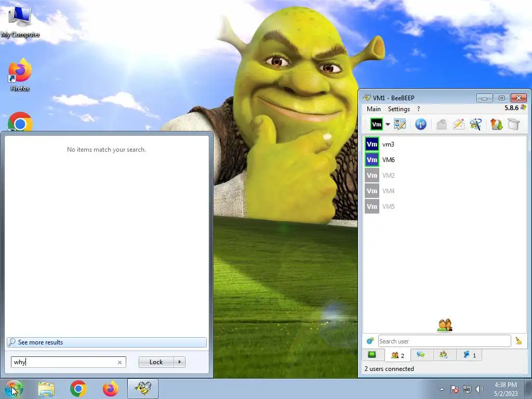532x399 pixels.
Task: Click the taskbar clock showing 4:38 PM
Action: [506, 389]
